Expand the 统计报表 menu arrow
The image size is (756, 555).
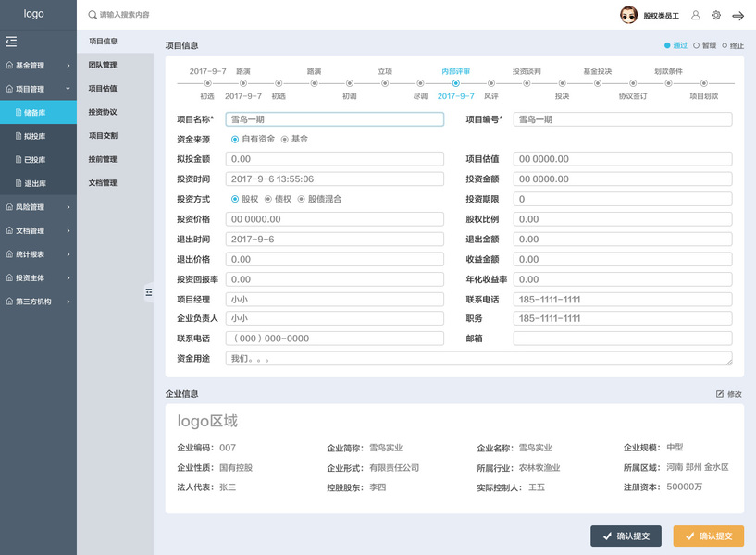68,254
